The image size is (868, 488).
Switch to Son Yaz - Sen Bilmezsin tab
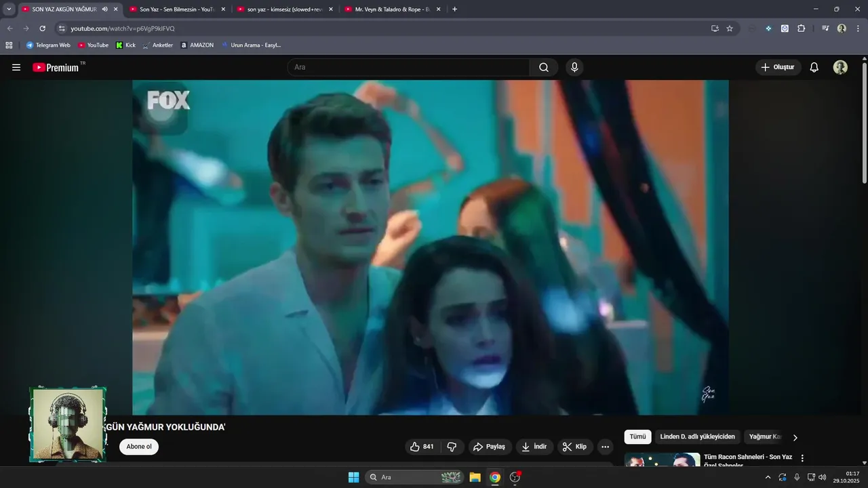pyautogui.click(x=176, y=9)
